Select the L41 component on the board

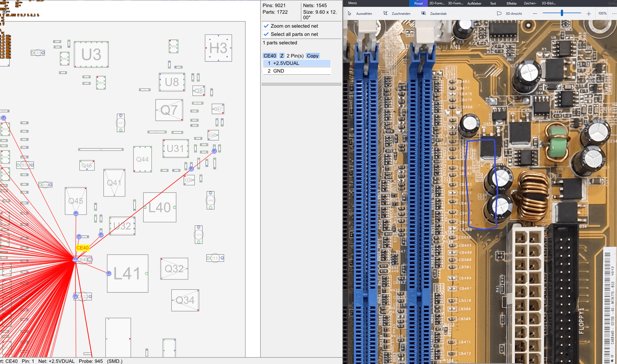pos(127,273)
